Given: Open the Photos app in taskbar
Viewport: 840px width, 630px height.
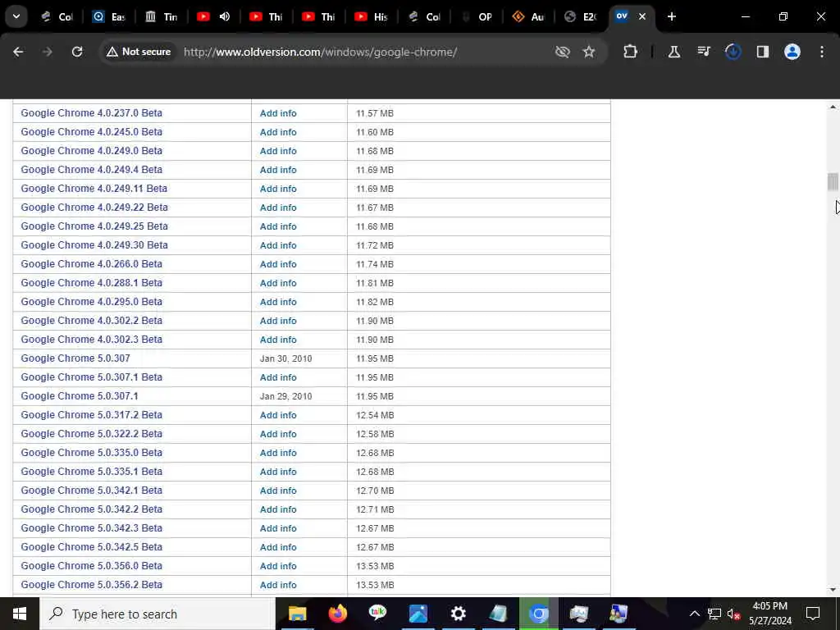Looking at the screenshot, I should (x=418, y=614).
